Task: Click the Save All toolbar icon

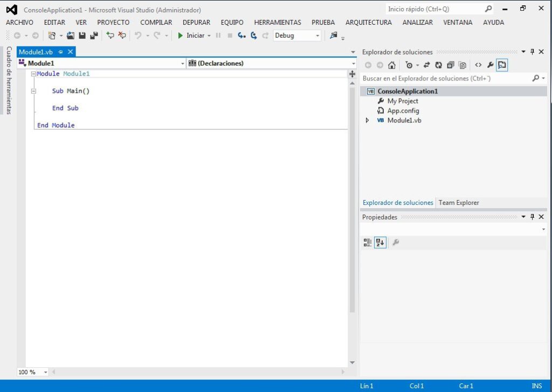Action: pyautogui.click(x=94, y=35)
